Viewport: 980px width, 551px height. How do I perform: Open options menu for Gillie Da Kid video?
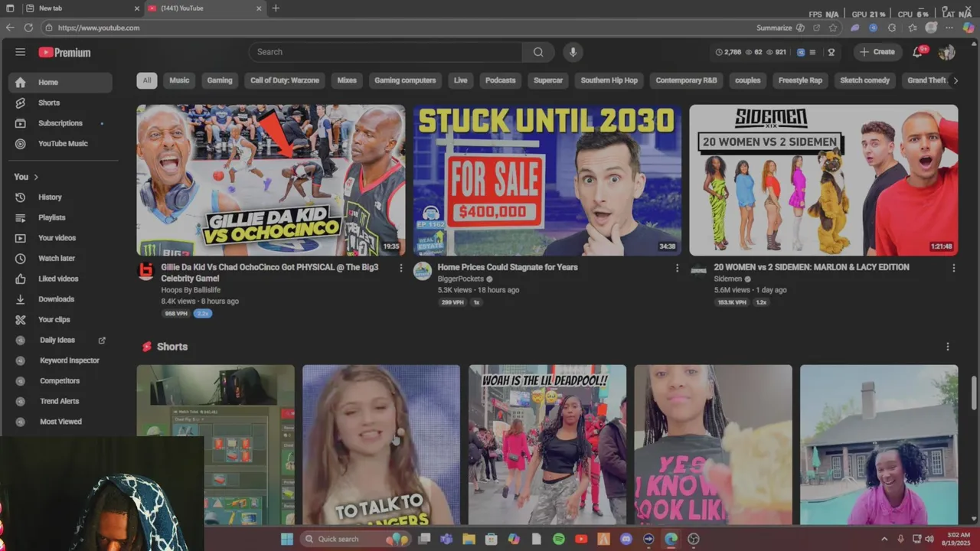pos(400,268)
